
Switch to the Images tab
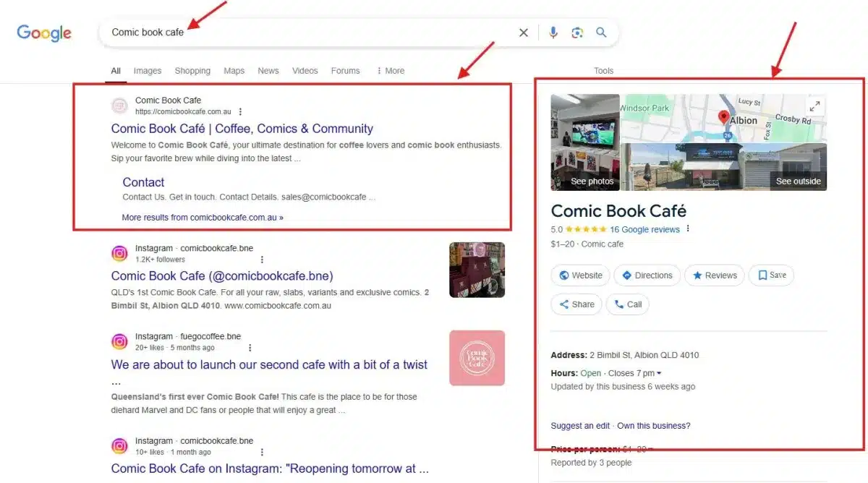pyautogui.click(x=148, y=71)
